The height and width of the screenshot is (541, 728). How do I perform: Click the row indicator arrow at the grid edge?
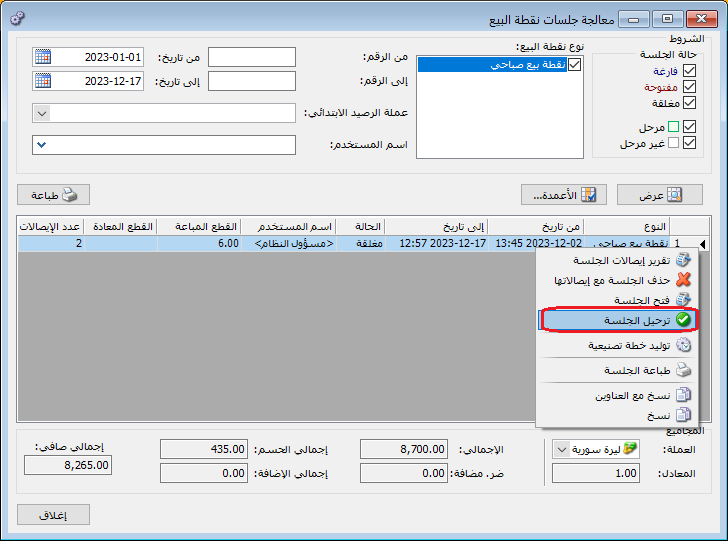(703, 244)
